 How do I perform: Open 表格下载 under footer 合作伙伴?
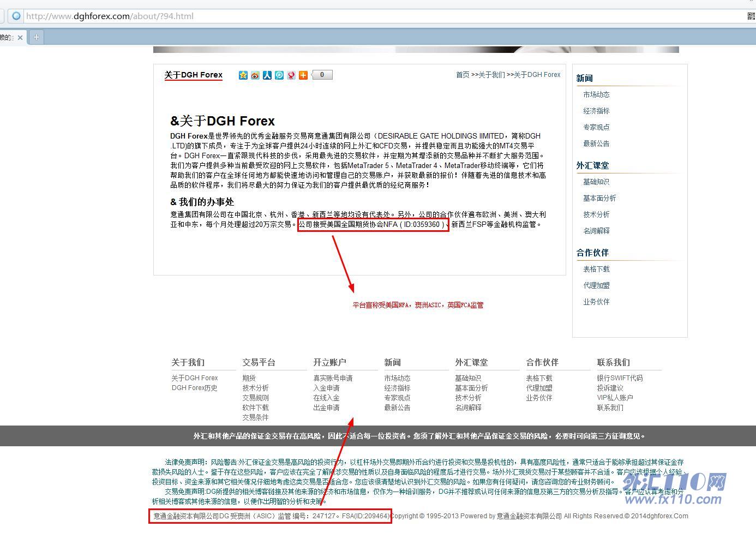[x=539, y=378]
